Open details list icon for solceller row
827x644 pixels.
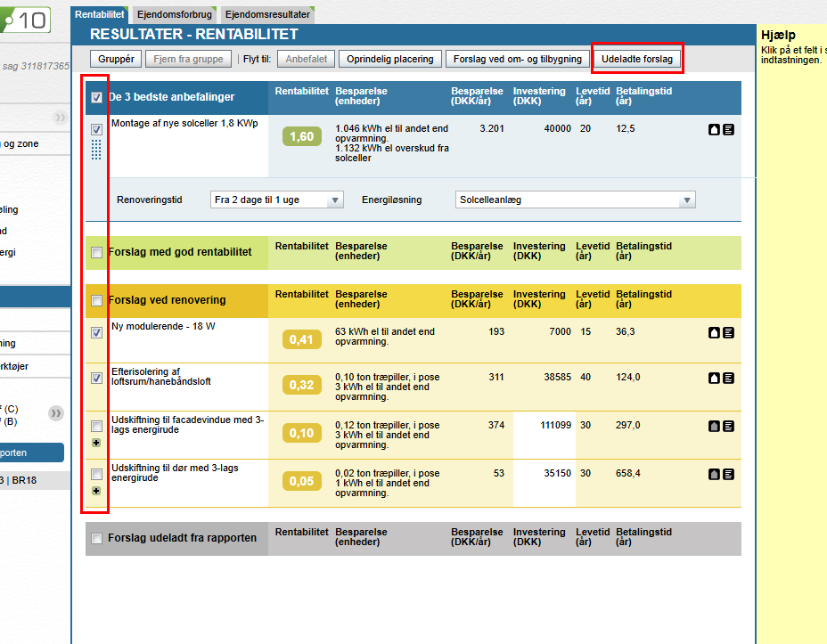[x=728, y=130]
